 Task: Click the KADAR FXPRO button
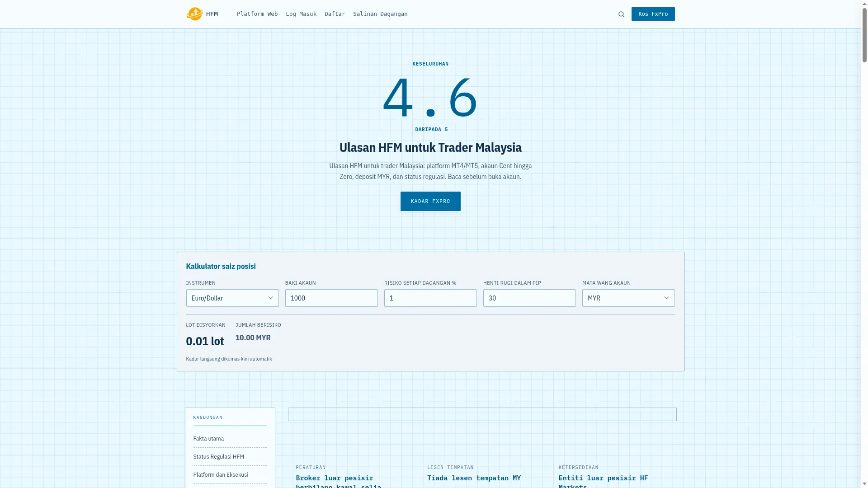430,201
